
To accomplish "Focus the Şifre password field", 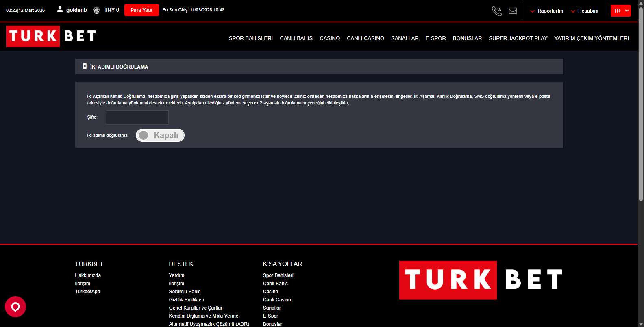I will [137, 117].
